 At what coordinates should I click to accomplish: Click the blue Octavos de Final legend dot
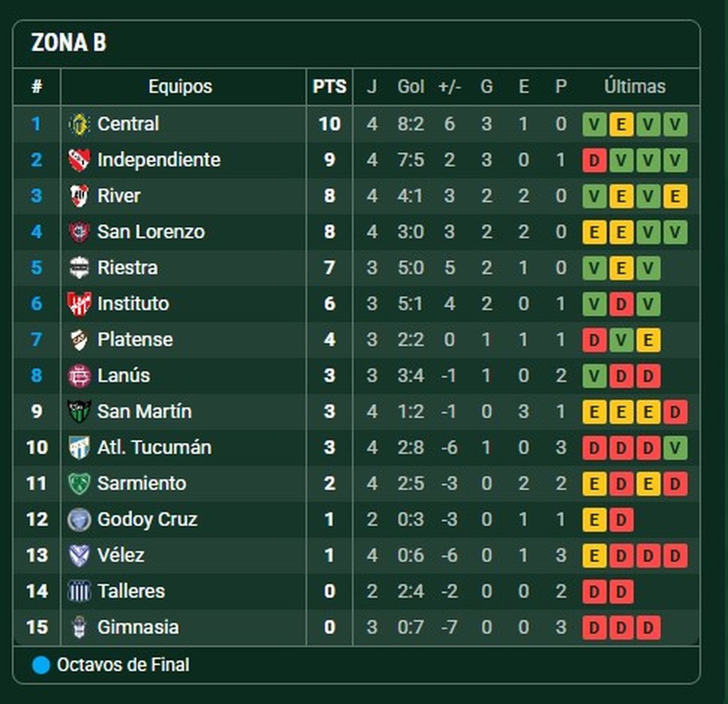click(x=41, y=665)
